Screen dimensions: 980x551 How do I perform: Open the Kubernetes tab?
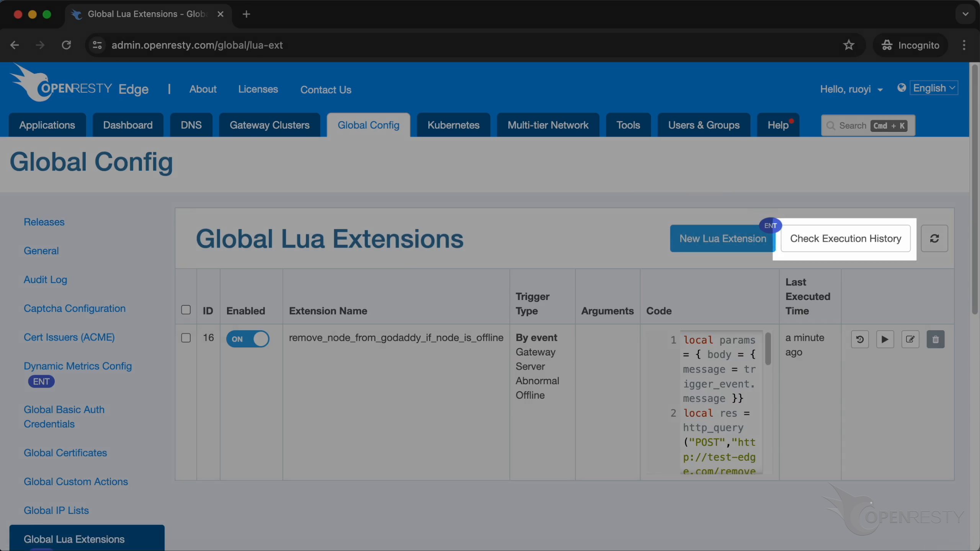453,125
